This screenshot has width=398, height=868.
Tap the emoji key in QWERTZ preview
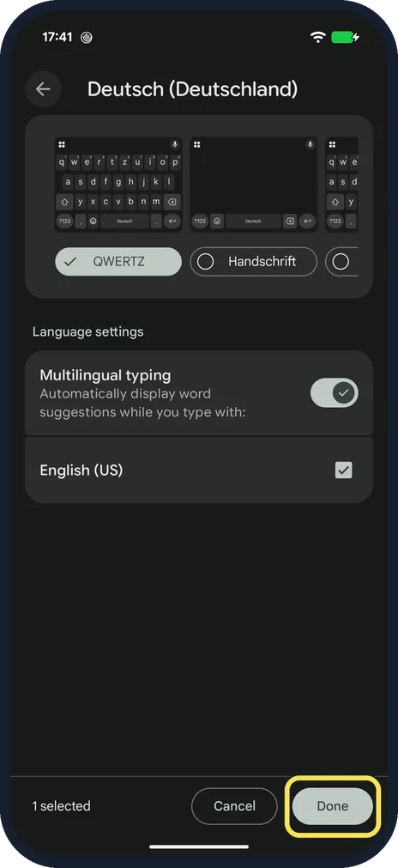coord(93,221)
